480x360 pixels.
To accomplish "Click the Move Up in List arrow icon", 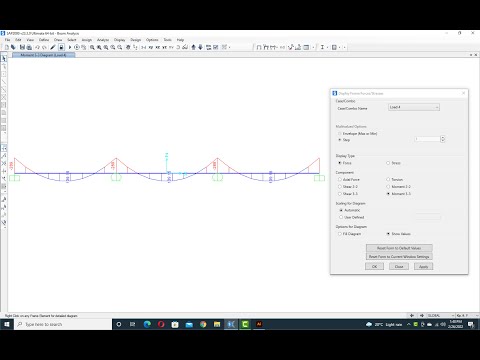I will pyautogui.click(x=193, y=47).
